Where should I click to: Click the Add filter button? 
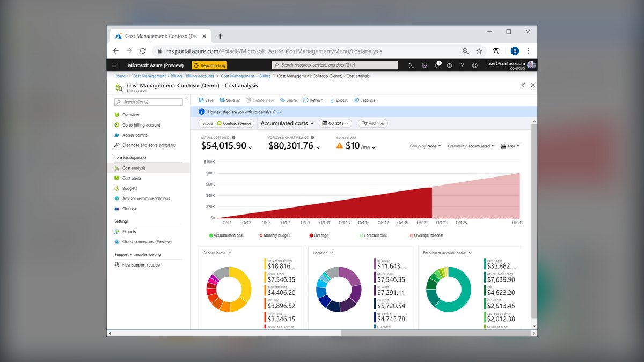(x=373, y=123)
